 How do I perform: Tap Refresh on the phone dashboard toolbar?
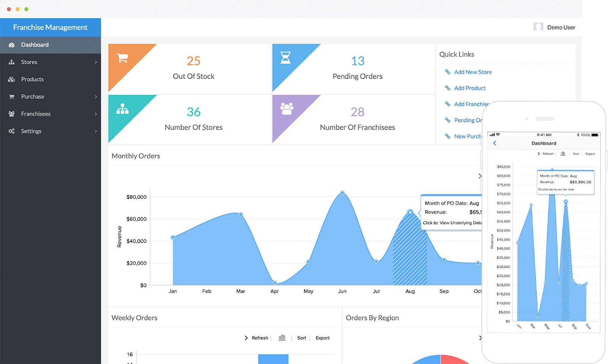pos(548,154)
